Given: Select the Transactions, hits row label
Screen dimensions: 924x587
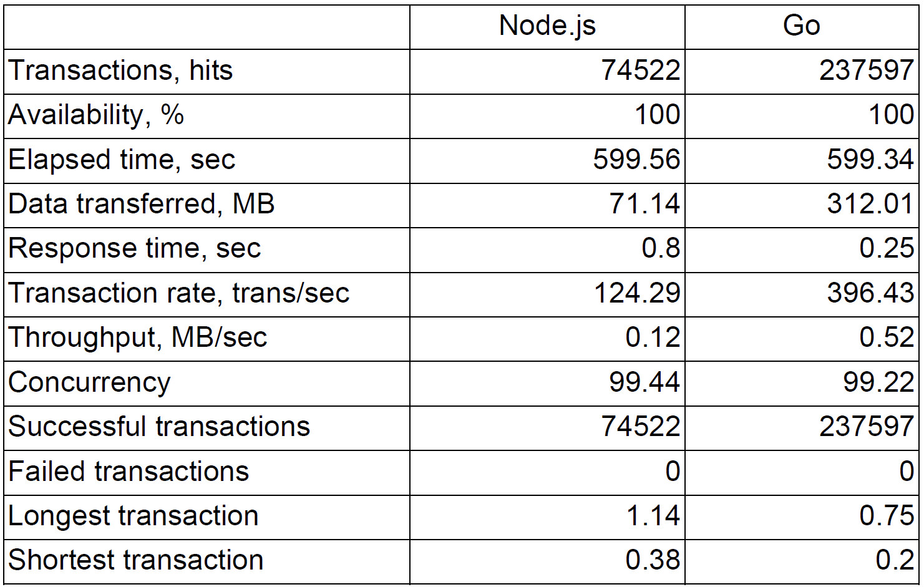Looking at the screenshot, I should [x=120, y=70].
